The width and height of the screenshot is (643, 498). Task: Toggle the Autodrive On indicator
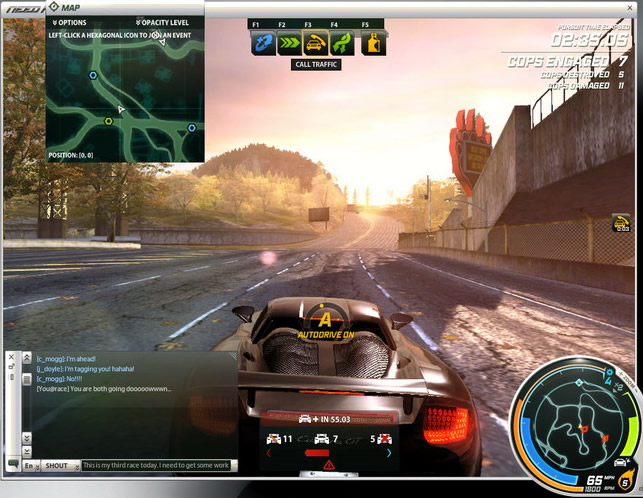point(324,320)
